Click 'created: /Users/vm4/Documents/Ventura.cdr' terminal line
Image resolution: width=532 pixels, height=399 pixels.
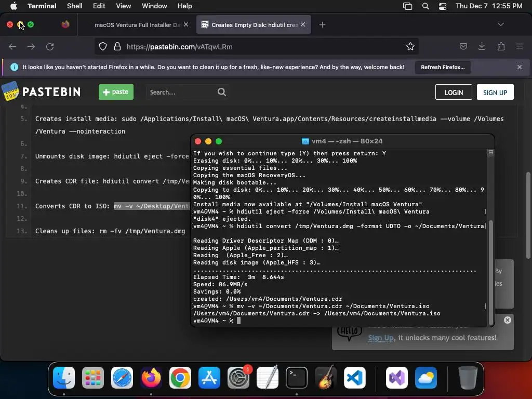click(x=268, y=299)
